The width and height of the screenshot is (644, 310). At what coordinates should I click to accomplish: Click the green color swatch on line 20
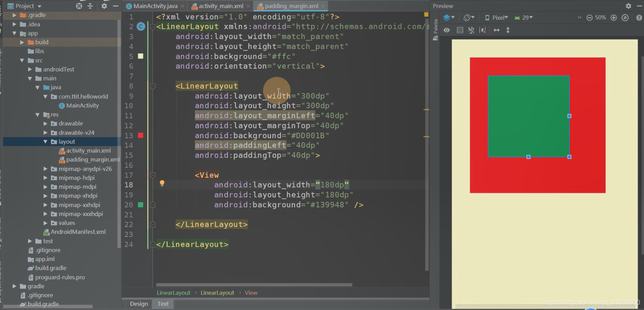tap(140, 205)
